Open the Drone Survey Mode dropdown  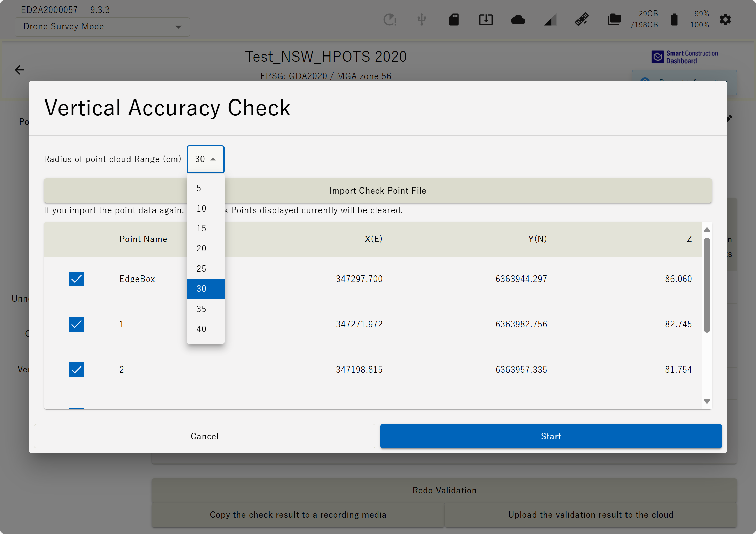tap(102, 27)
